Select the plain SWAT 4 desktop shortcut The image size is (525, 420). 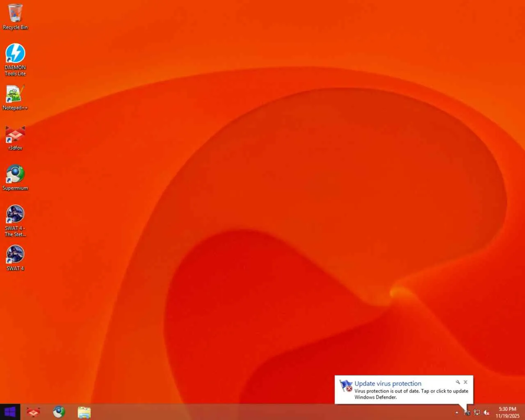(15, 258)
